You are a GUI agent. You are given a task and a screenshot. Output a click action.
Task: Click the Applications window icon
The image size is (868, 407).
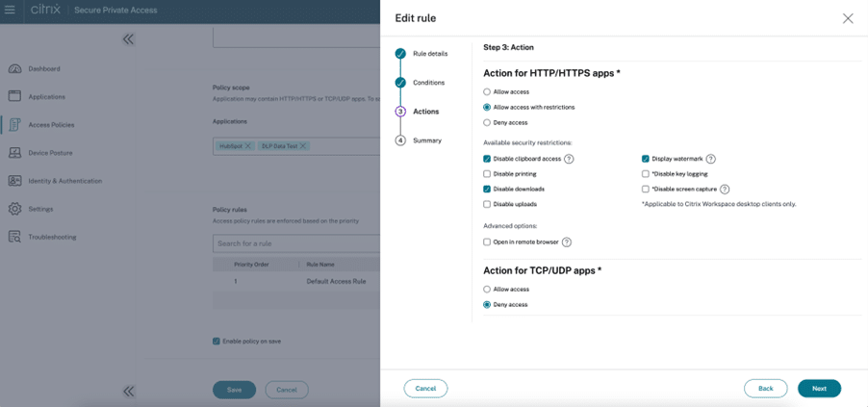point(15,97)
